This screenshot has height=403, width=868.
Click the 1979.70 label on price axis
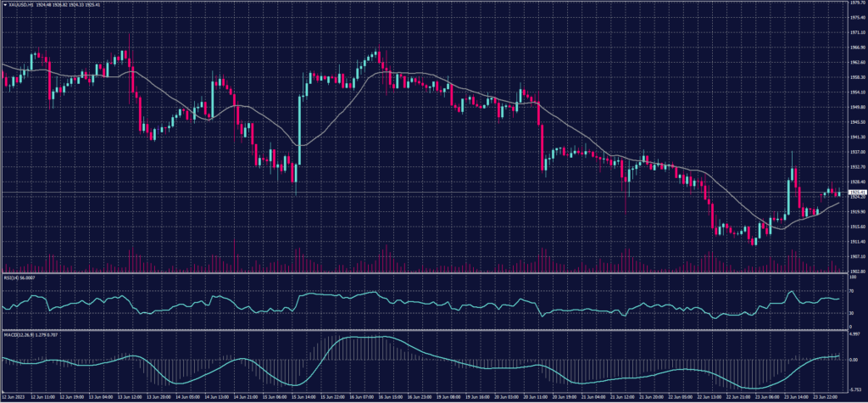coord(855,3)
